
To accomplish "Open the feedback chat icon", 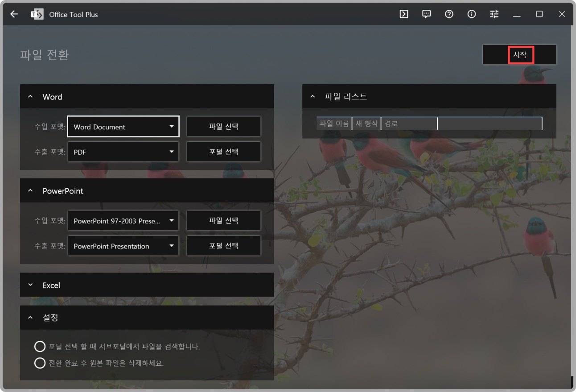I will coord(427,14).
